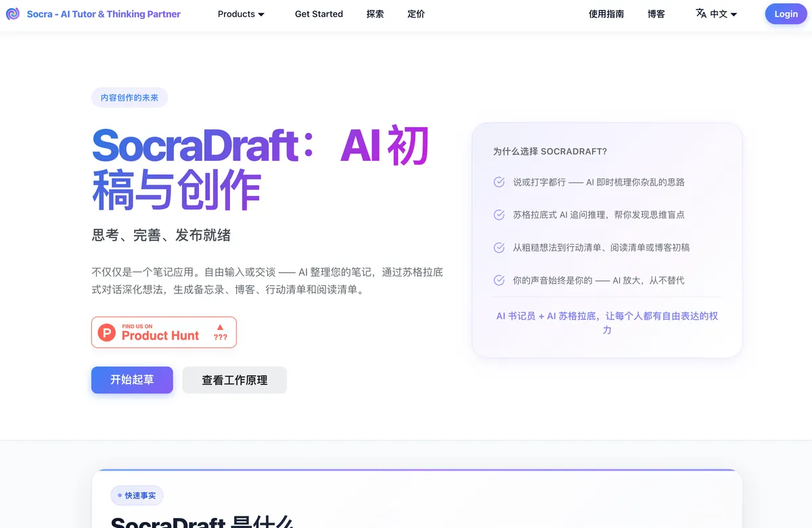The image size is (812, 528).
Task: Click the 快速事实 badge
Action: [x=137, y=496]
